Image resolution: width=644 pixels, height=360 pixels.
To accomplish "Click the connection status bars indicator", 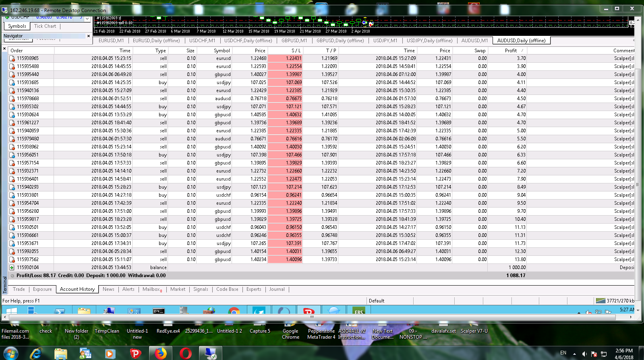I will (x=601, y=300).
